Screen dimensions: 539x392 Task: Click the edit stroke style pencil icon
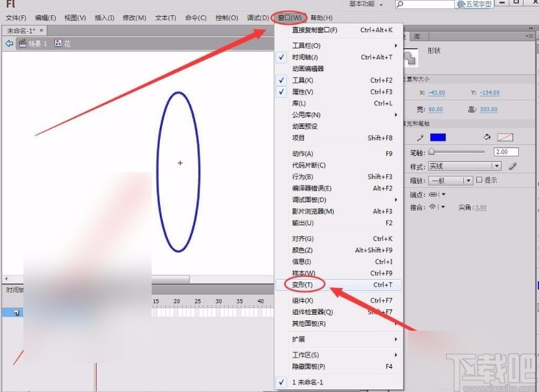pyautogui.click(x=513, y=166)
